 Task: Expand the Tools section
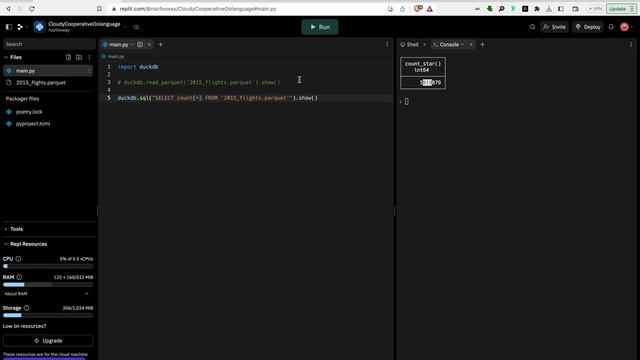pyautogui.click(x=6, y=229)
